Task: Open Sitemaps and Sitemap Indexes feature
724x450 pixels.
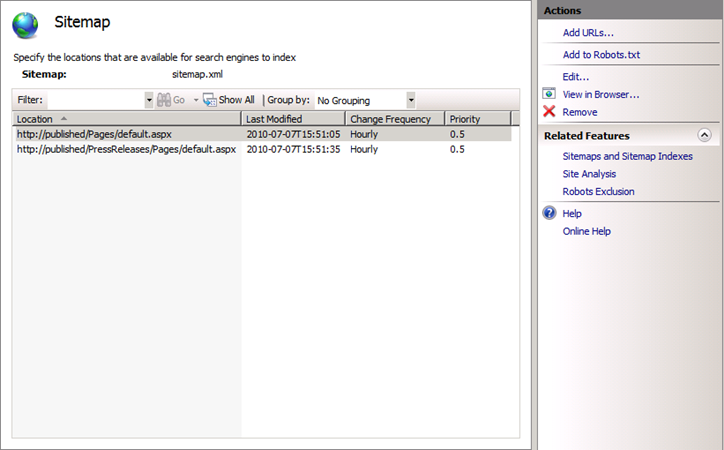Action: [627, 156]
